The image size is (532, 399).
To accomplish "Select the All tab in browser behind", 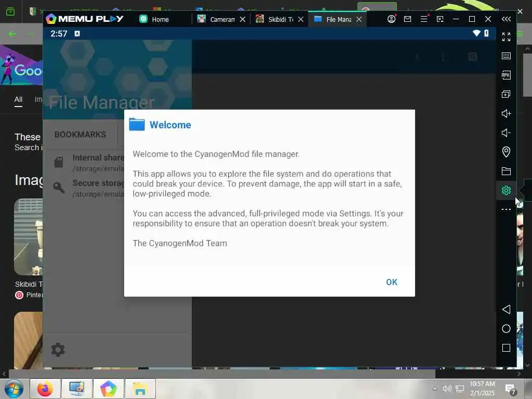I will (18, 99).
